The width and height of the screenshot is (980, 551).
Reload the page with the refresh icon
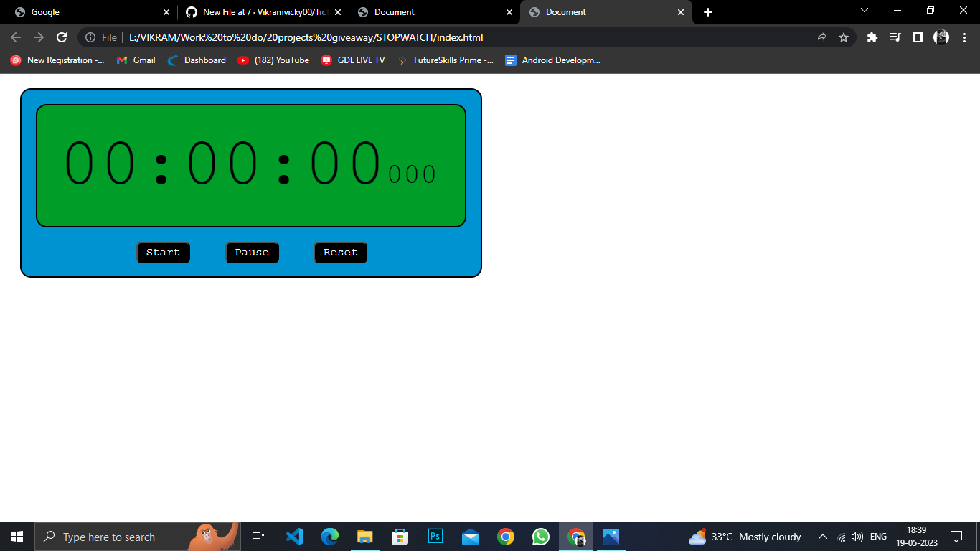pos(62,37)
